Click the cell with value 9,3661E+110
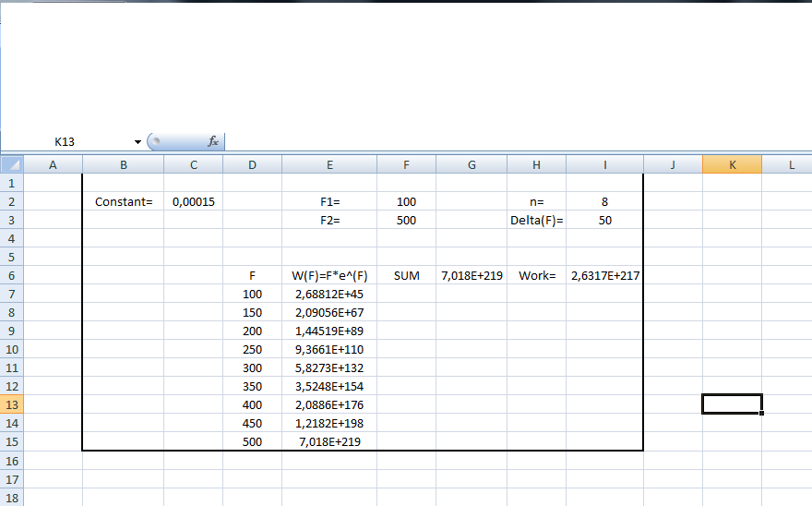Viewport: 812px width, 506px height. click(x=329, y=349)
